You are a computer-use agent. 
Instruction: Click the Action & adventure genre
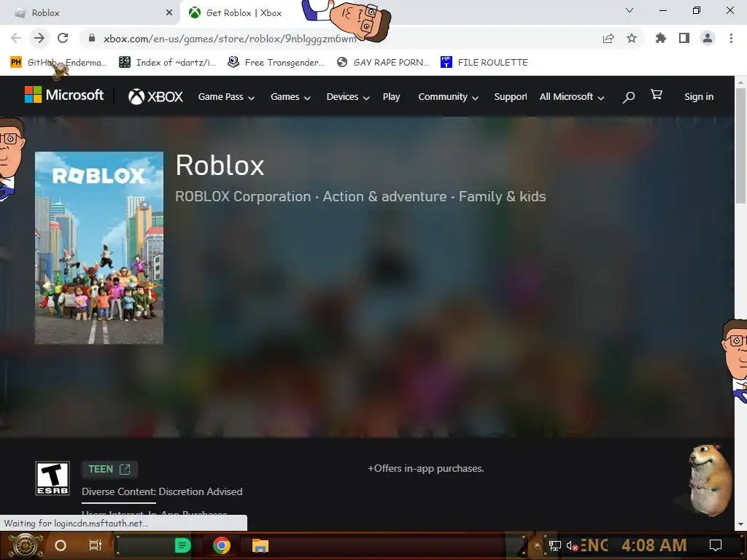click(x=384, y=197)
